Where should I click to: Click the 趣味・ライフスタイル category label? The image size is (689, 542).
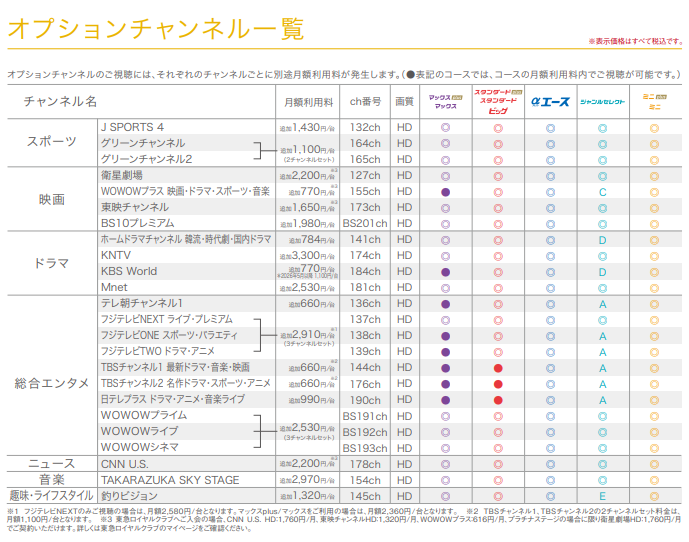point(52,496)
